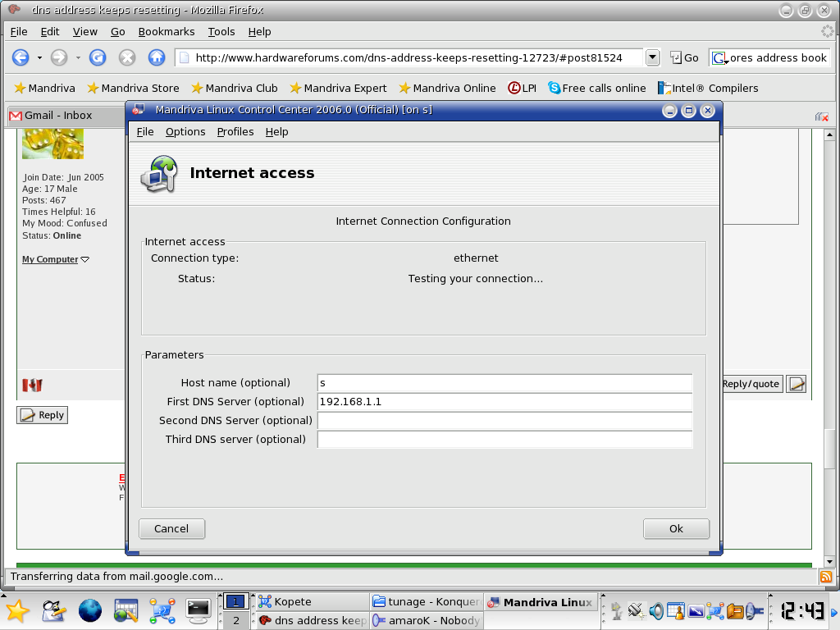Click Firefox forward arrow button
Viewport: 840px width, 630px height.
59,57
